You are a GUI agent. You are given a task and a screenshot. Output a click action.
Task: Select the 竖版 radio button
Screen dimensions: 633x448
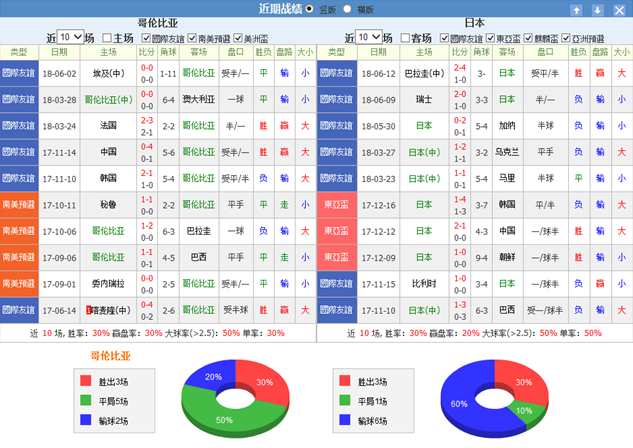pos(309,9)
